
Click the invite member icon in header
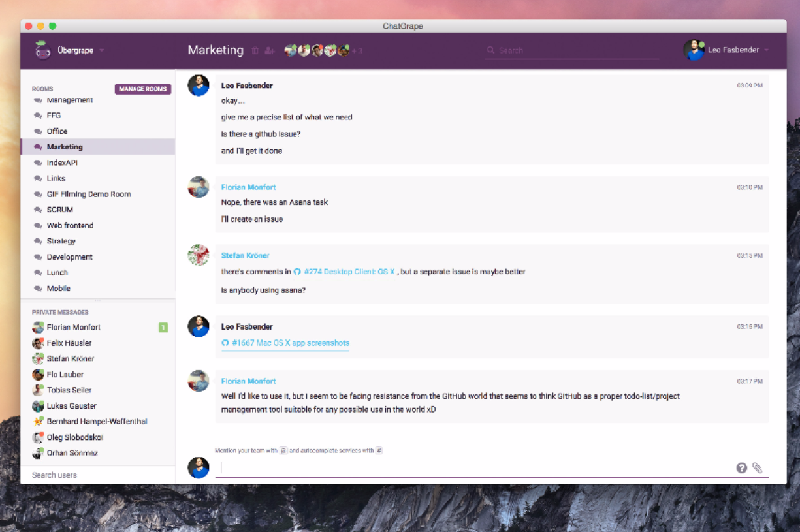click(x=269, y=50)
